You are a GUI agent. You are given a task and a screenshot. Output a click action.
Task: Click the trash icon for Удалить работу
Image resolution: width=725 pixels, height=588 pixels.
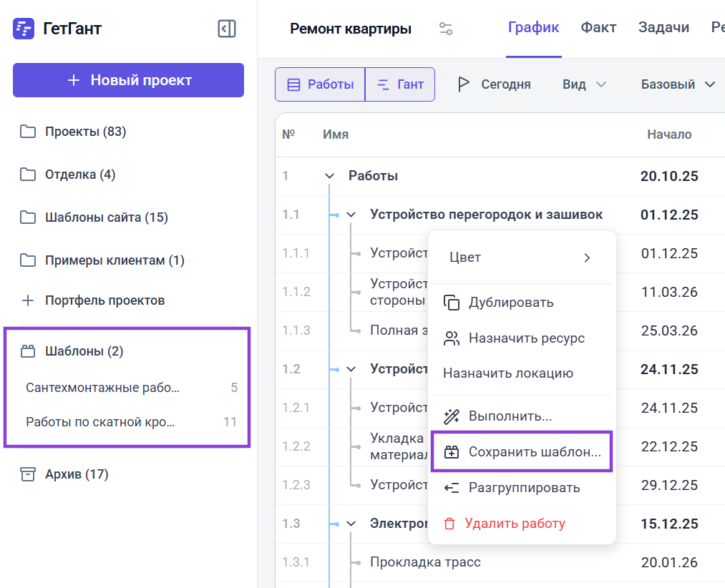[449, 524]
